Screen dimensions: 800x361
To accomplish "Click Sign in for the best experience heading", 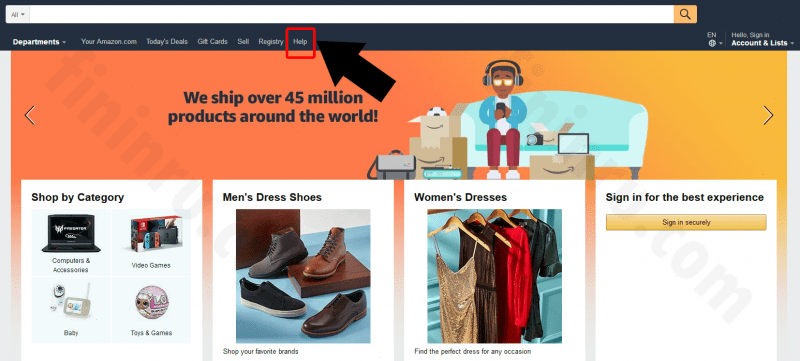I will 685,197.
